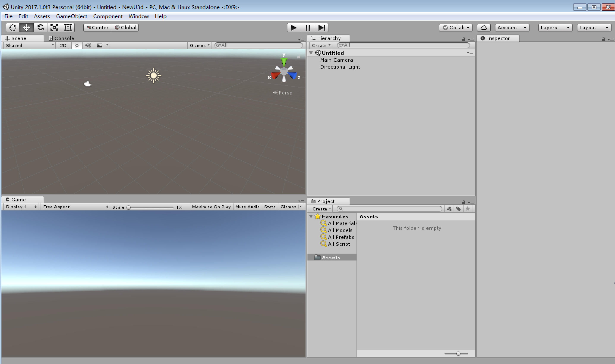Adjust the Game view Scale slider
Screen dimensions: 615x364
129,207
